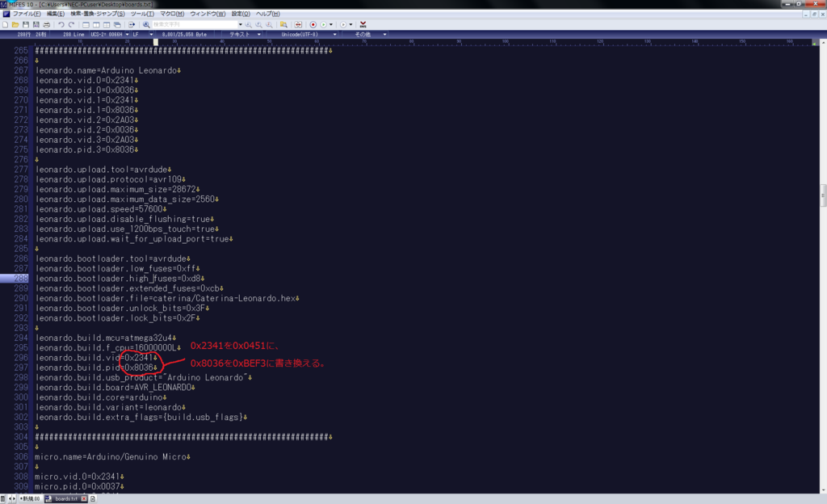Viewport: 827px width, 504px height.
Task: Click line "leonardo.build.board=AVR_LEONARDO"
Action: pyautogui.click(x=115, y=388)
